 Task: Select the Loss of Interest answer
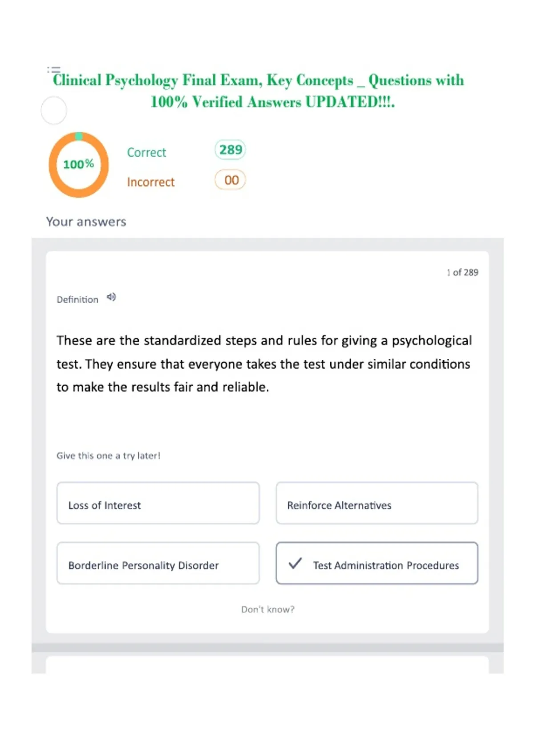point(158,503)
